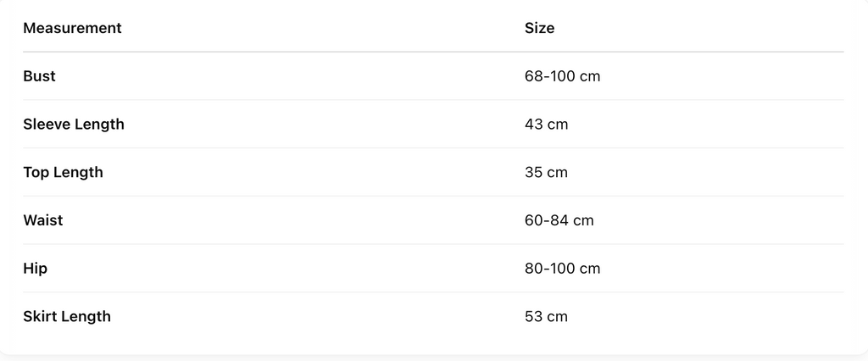This screenshot has height=361, width=868.
Task: Click the 60-84 cm waist value
Action: point(559,220)
